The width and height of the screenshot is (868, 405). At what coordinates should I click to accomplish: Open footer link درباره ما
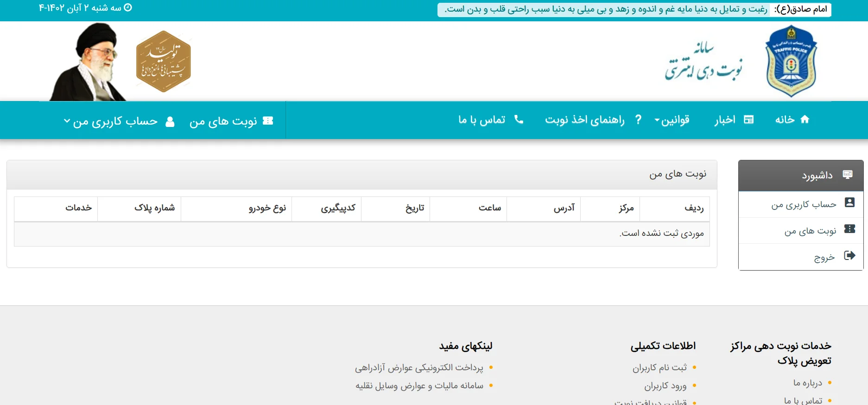point(808,383)
